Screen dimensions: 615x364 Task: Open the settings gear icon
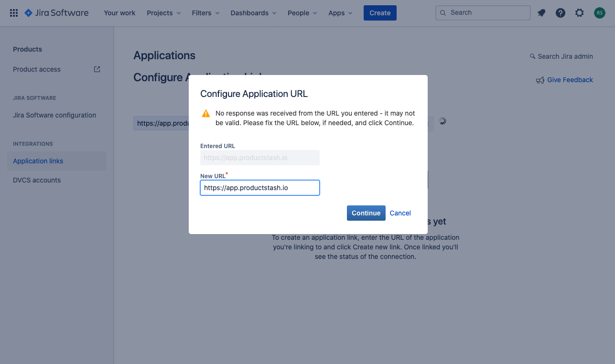coord(580,13)
